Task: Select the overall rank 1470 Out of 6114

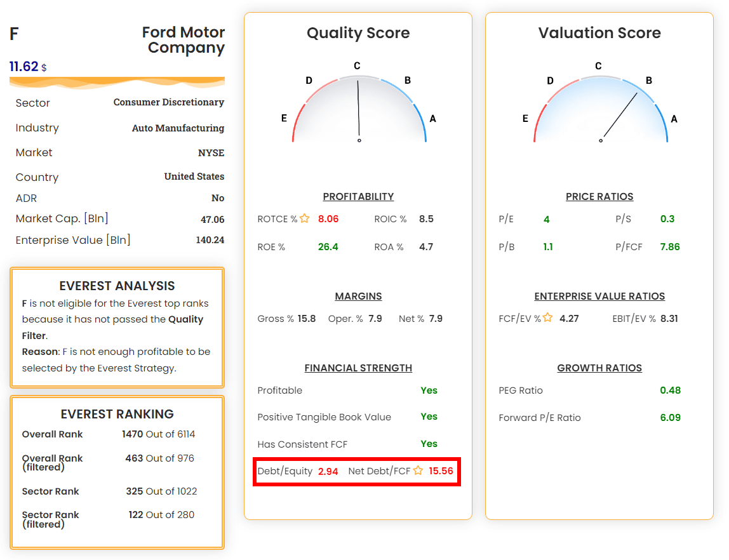Action: click(159, 434)
